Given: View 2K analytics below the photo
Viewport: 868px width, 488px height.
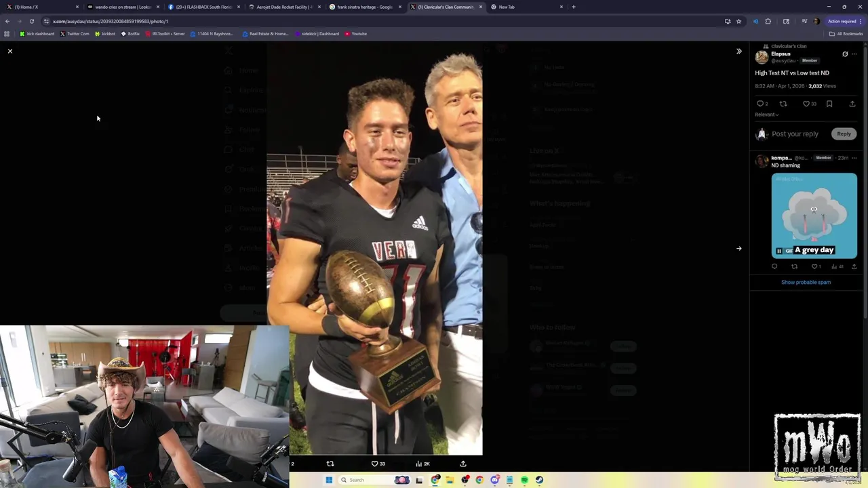Looking at the screenshot, I should 422,464.
